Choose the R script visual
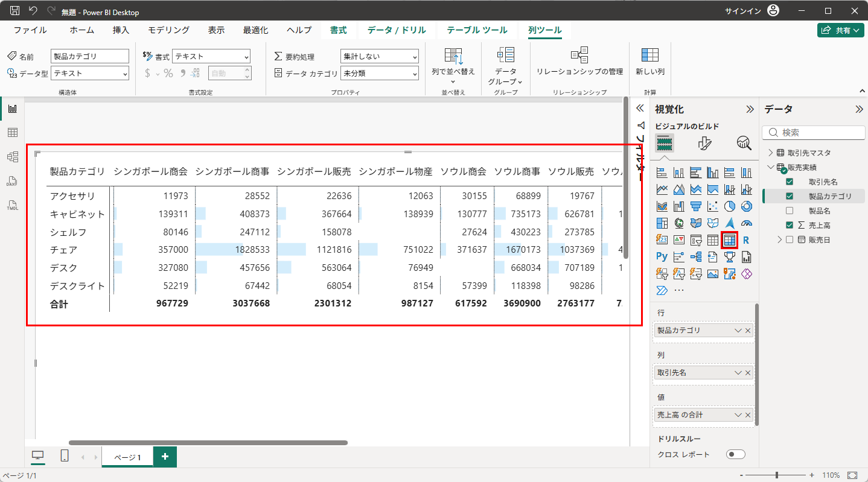Screen dimensions: 868x482 [747, 240]
